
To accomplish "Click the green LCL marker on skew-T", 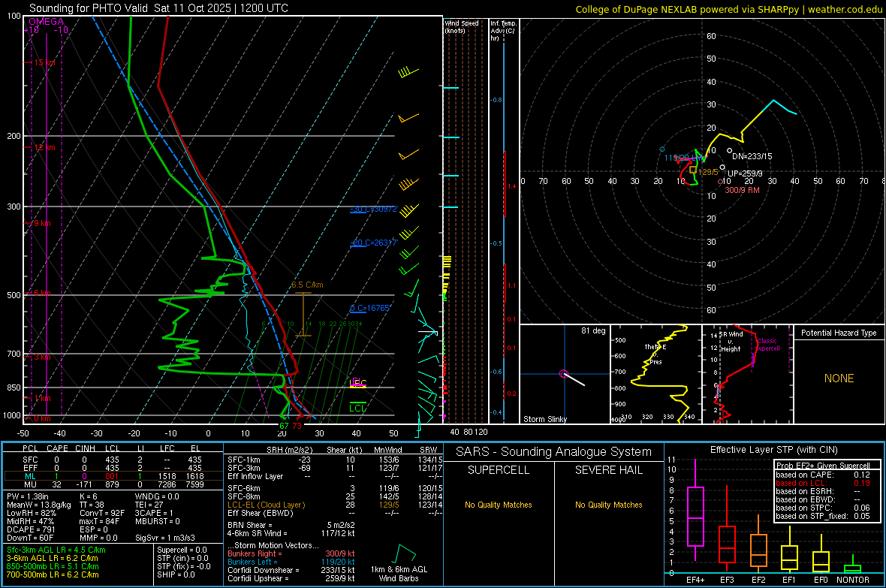I will click(x=357, y=409).
